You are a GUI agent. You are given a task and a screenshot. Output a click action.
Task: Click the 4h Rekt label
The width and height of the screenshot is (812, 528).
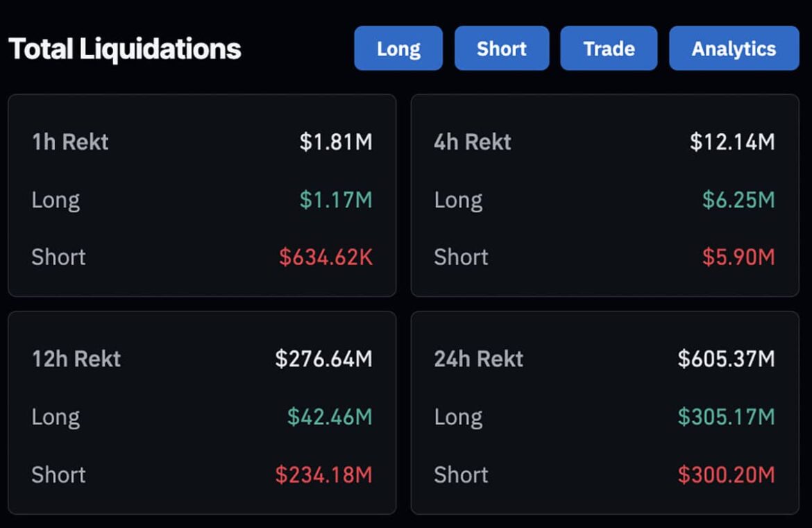coord(473,142)
